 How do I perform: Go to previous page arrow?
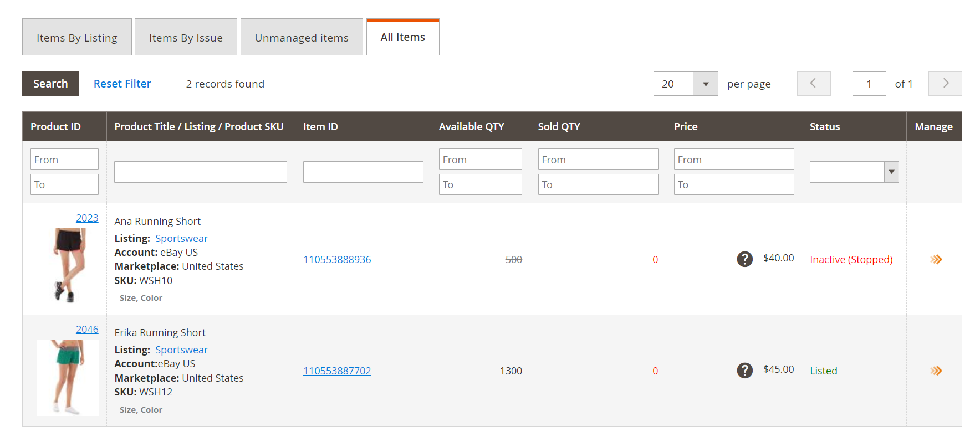[x=813, y=84]
